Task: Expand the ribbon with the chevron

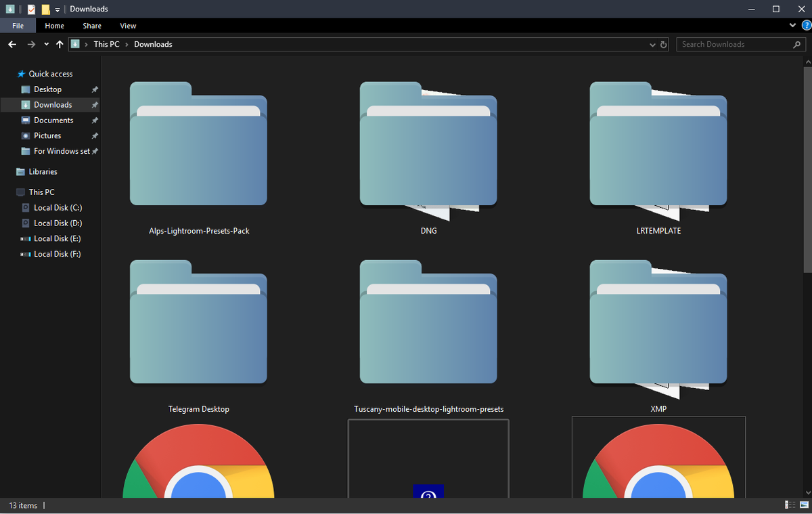Action: pos(793,25)
